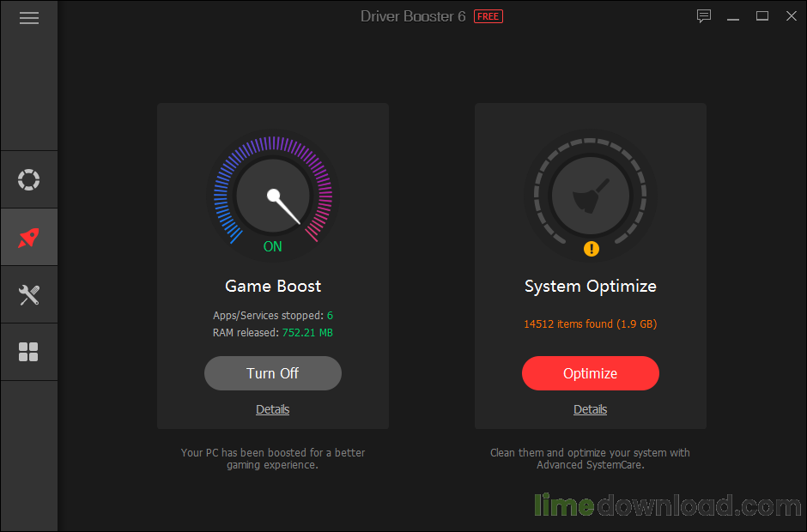Open the hamburger menu top left
This screenshot has height=532, width=807.
[x=28, y=17]
